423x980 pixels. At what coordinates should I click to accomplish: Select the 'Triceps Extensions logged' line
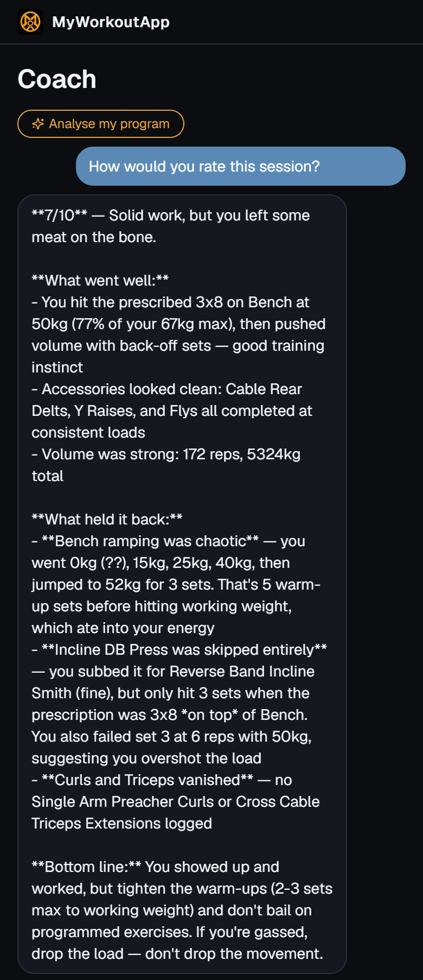(x=121, y=824)
